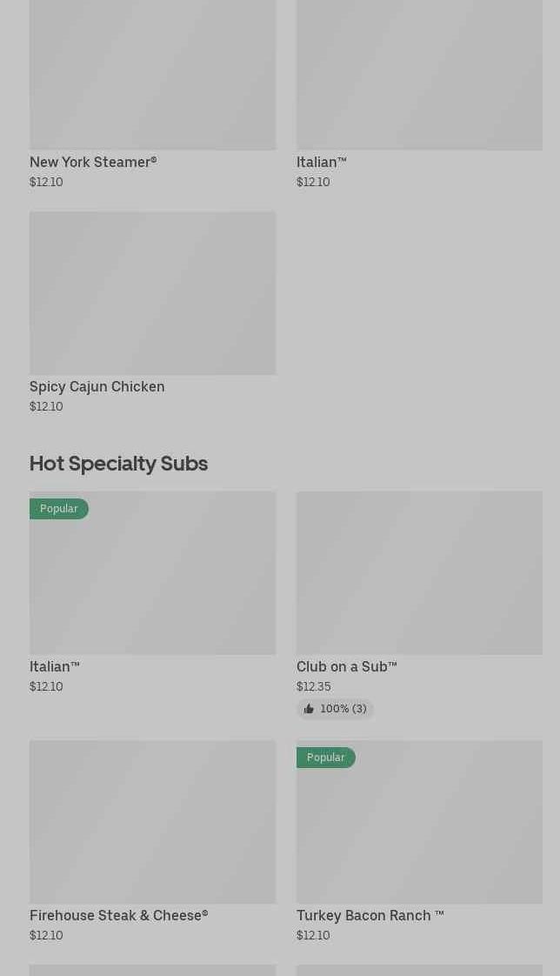Click the Spicy Cajun Chicken name
The image size is (560, 976).
coord(97,386)
